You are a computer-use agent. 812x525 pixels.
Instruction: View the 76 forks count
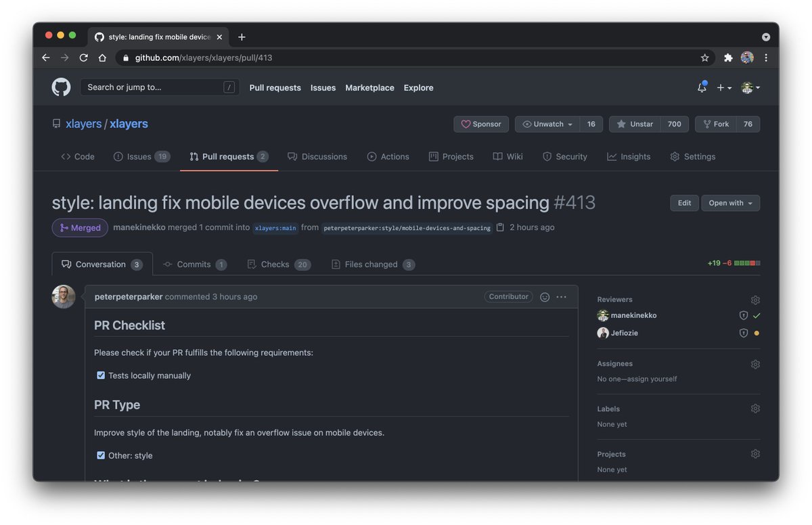click(x=748, y=124)
